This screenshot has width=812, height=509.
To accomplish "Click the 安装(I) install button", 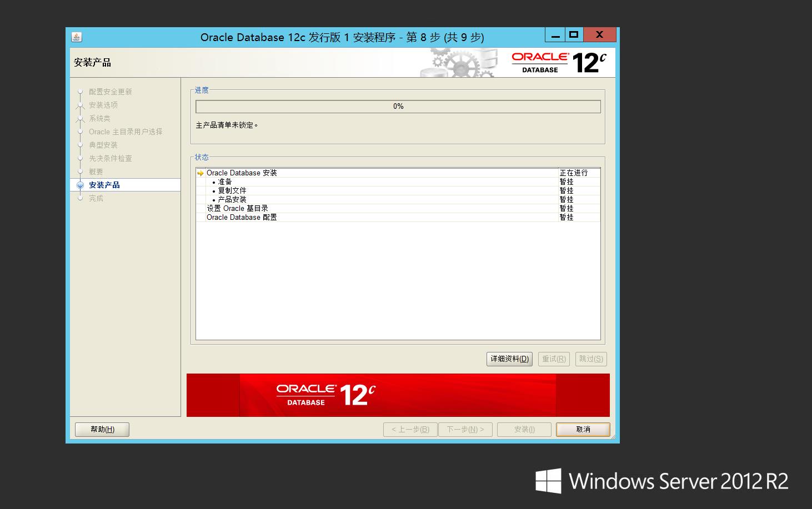I will pos(524,430).
